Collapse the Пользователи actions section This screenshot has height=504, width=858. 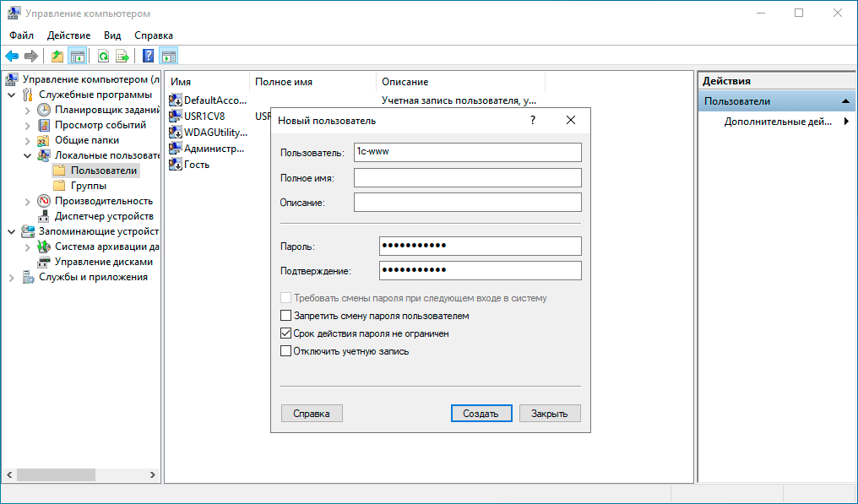[x=845, y=101]
